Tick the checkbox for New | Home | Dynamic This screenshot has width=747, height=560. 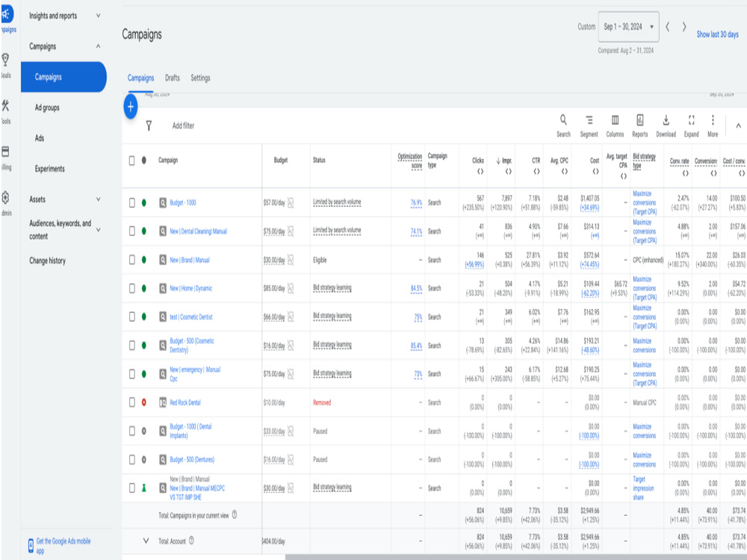click(132, 288)
